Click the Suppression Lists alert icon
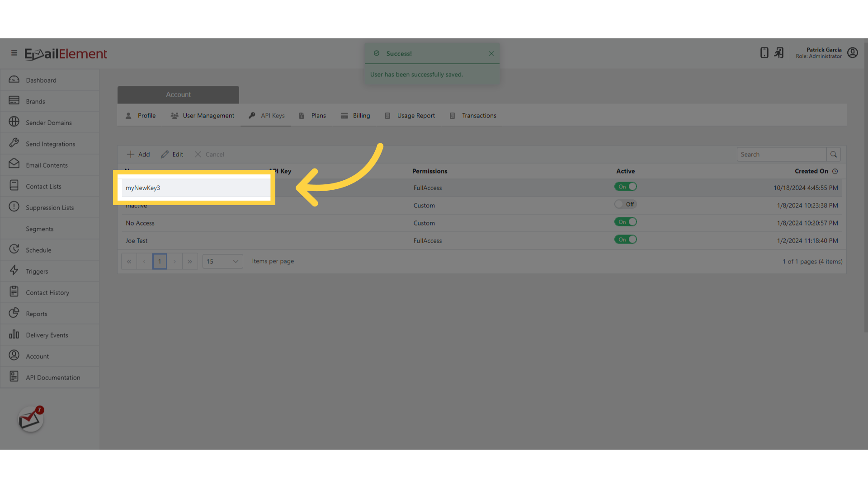Image resolution: width=868 pixels, height=488 pixels. coord(14,207)
